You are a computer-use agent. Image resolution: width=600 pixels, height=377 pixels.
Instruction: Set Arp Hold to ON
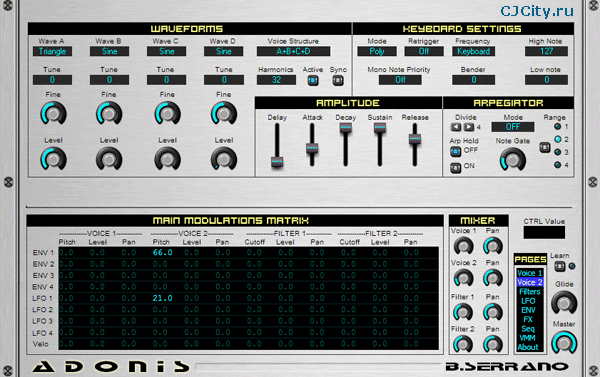455,168
